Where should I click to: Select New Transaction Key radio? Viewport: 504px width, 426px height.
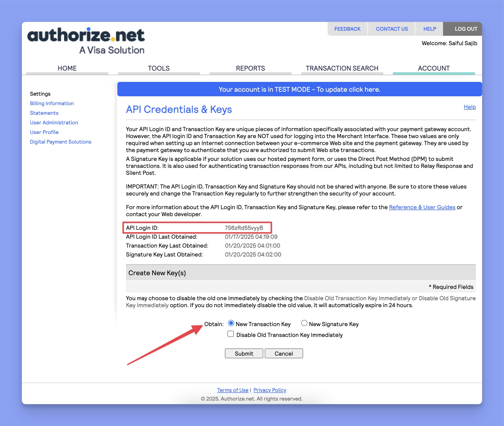[231, 323]
